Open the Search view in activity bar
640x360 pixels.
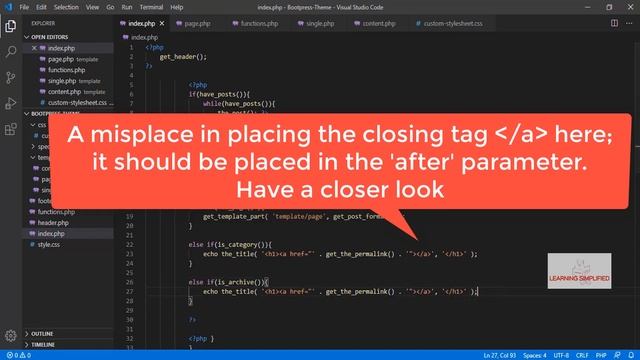[11, 52]
